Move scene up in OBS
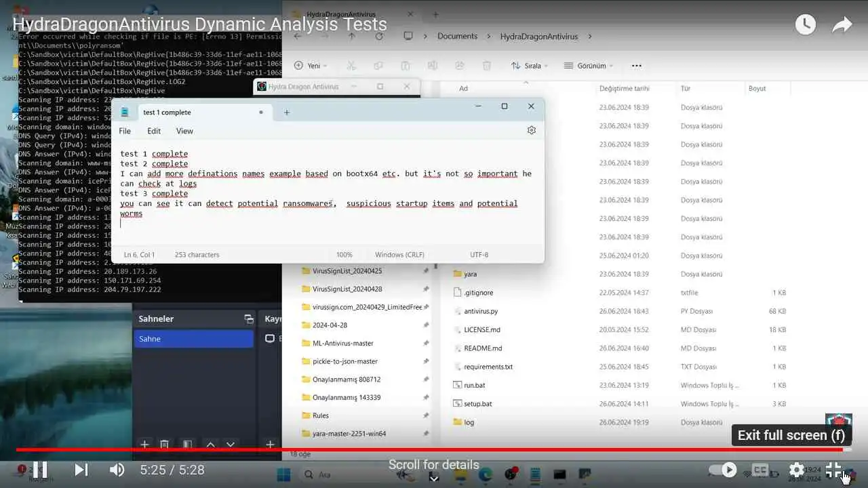This screenshot has height=488, width=868. coord(210,445)
